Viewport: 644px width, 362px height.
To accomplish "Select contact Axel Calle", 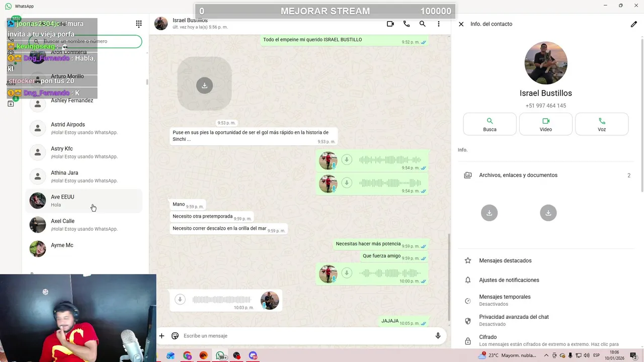I will click(x=84, y=225).
